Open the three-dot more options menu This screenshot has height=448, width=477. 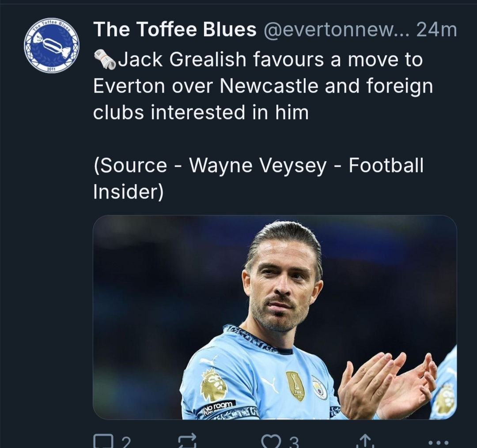[439, 442]
